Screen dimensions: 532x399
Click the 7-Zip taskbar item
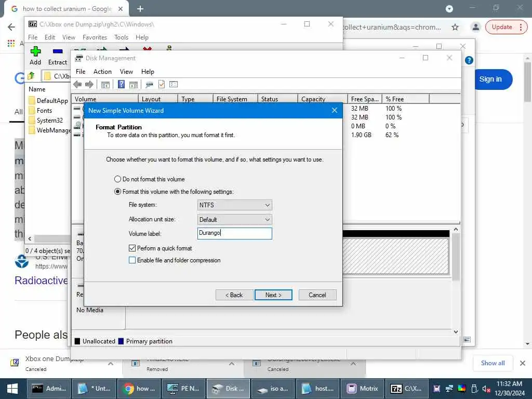coord(407,389)
